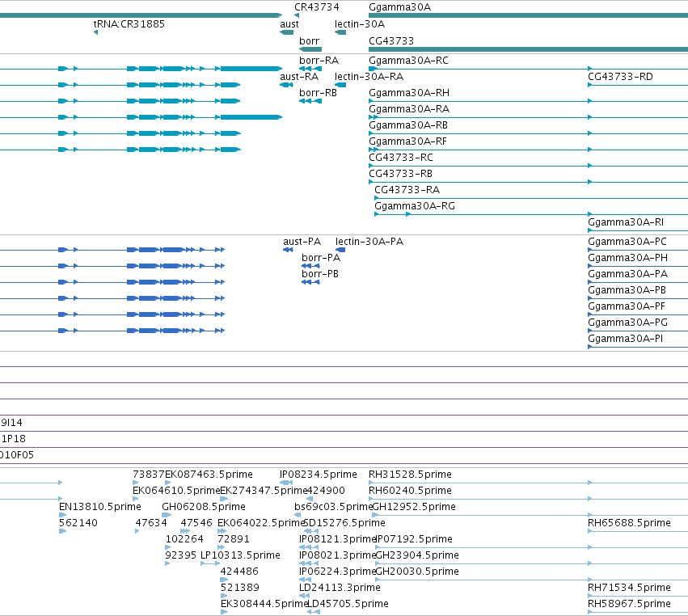Select transcript Ggamma30A-RG
The height and width of the screenshot is (616, 688).
(415, 206)
